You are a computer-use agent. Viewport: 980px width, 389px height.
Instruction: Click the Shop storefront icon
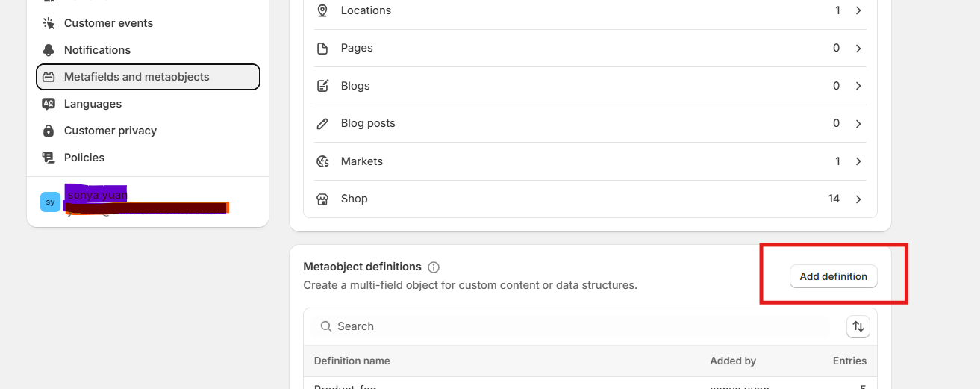[322, 199]
